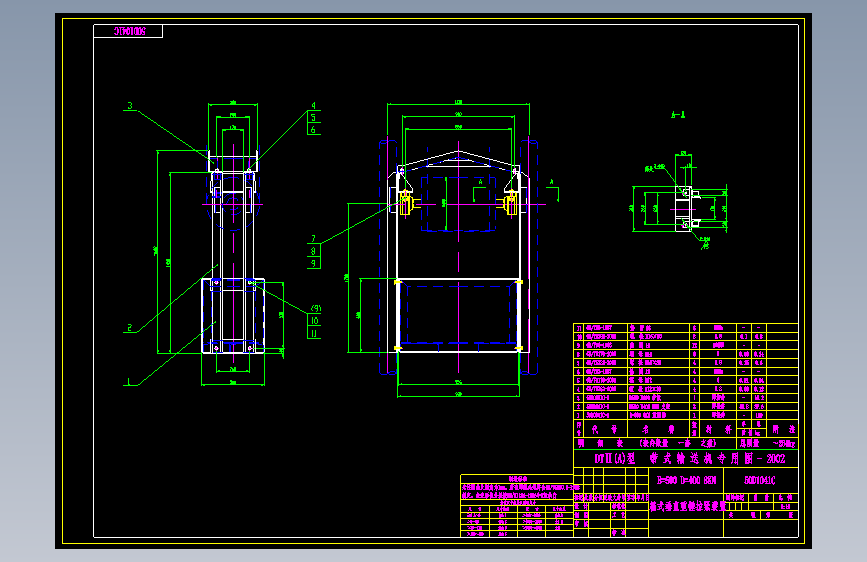Click the parenthesized callout (9)
This screenshot has width=867, height=562.
click(315, 308)
